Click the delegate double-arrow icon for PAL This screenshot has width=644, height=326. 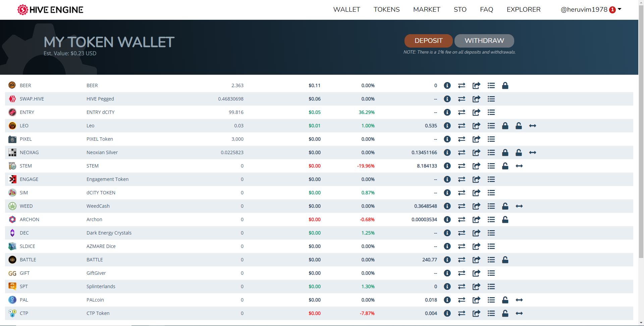519,300
